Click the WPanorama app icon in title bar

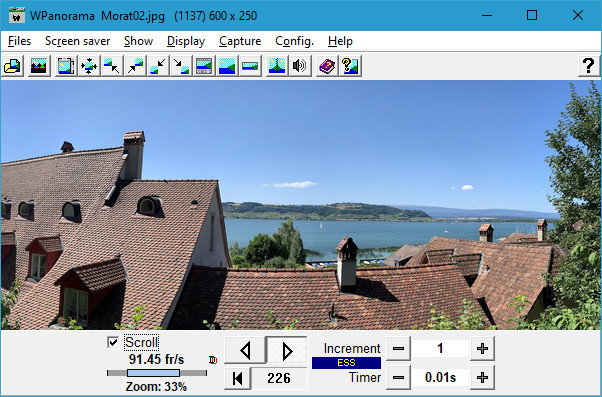click(17, 16)
